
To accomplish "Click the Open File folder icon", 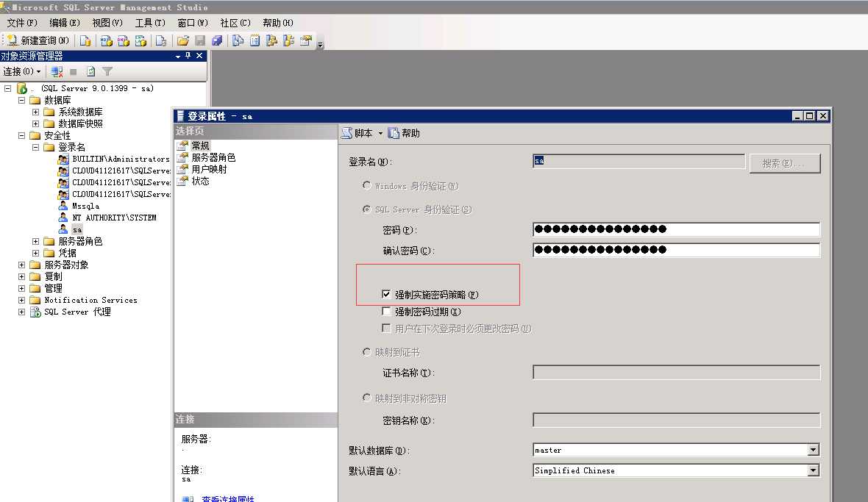I will tap(183, 40).
